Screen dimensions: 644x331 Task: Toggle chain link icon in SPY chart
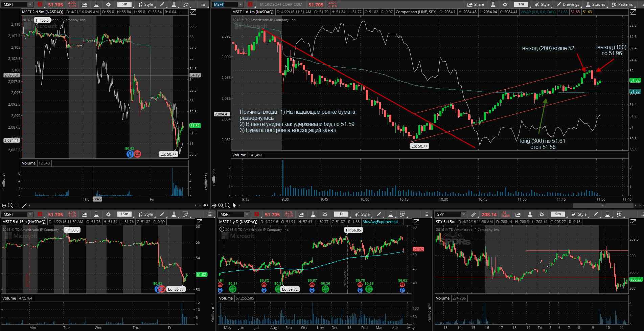click(x=474, y=214)
